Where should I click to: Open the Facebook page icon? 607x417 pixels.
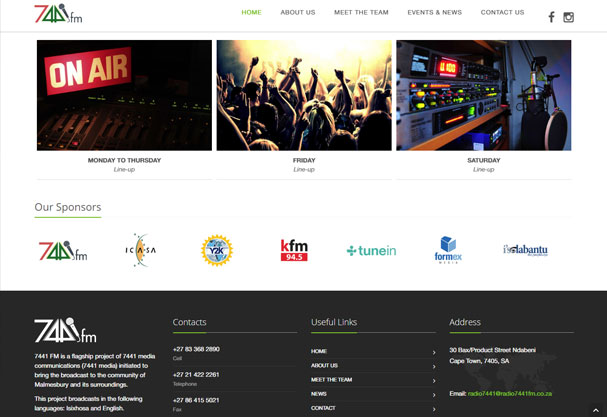coord(551,17)
